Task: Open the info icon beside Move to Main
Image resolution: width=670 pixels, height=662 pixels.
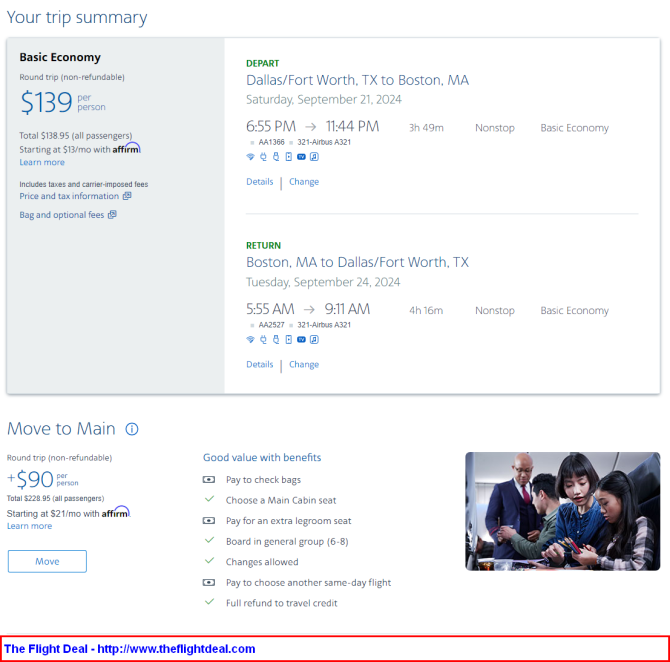Action: point(132,429)
